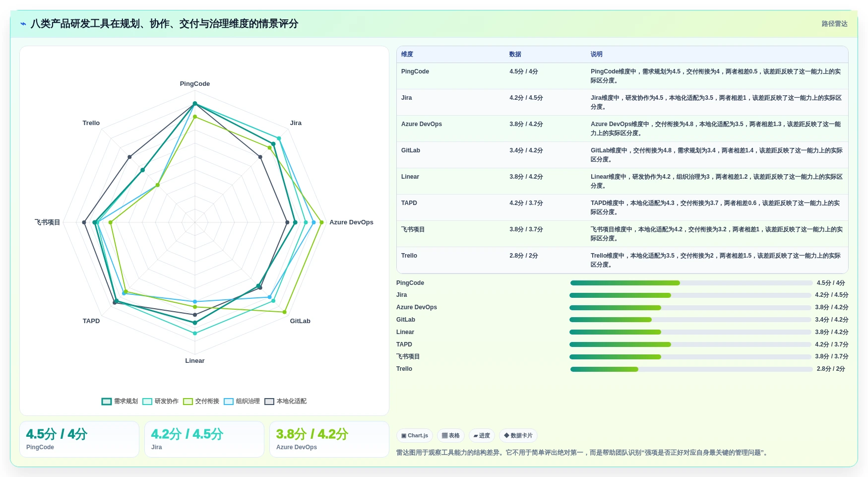Click the 表格 tag chip
The image size is (868, 477).
click(451, 435)
